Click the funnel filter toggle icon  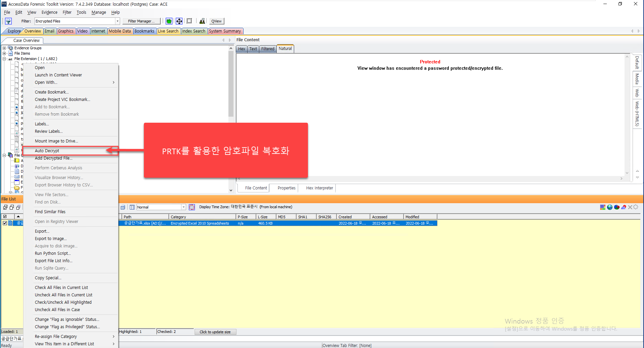click(8, 21)
